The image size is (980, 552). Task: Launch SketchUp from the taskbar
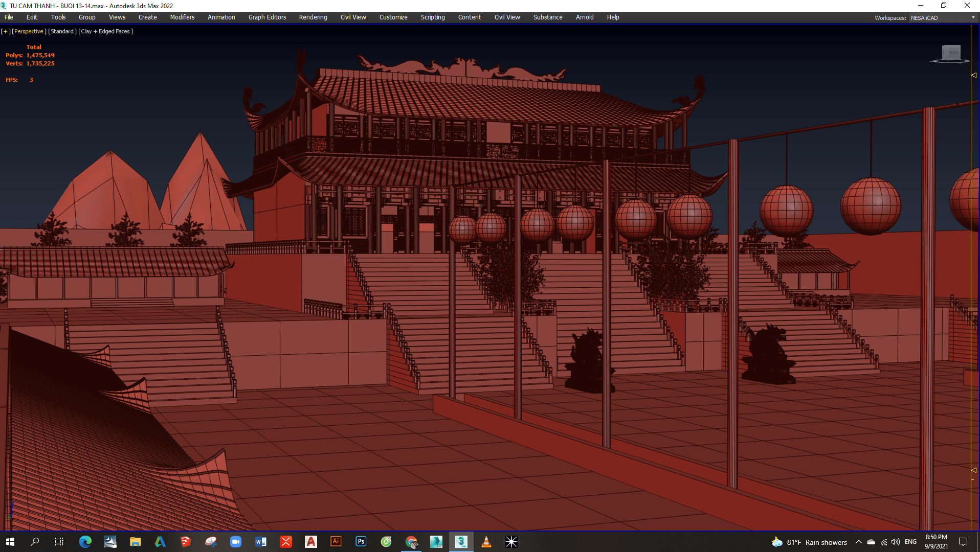[185, 542]
